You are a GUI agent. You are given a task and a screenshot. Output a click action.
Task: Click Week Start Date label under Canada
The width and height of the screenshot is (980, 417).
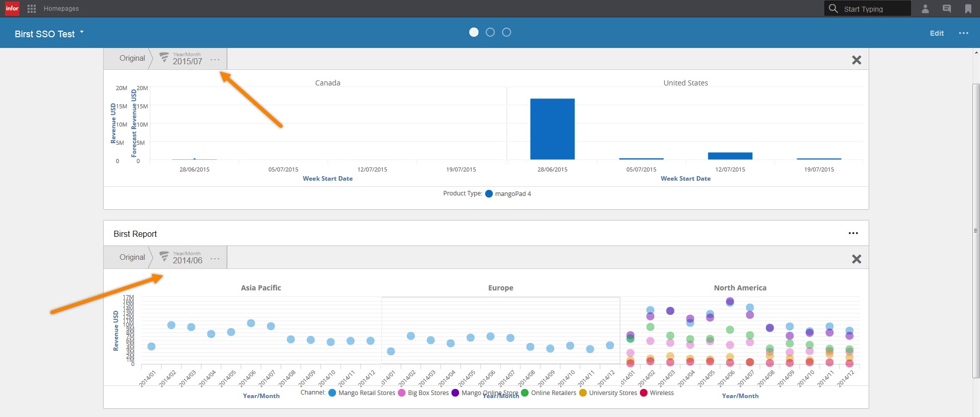pos(327,179)
